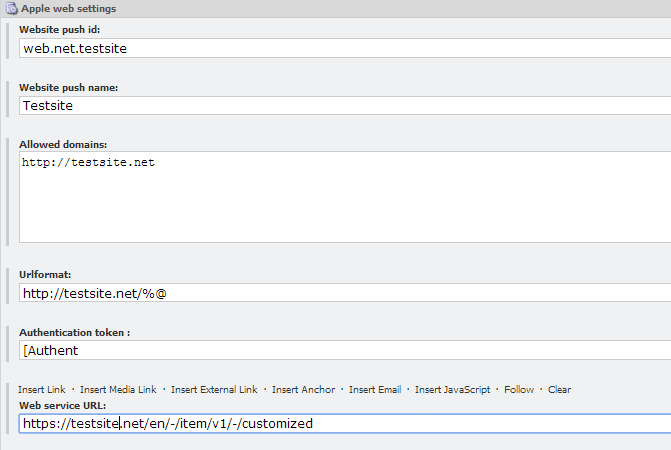Follow the Web service URL link

tap(519, 389)
